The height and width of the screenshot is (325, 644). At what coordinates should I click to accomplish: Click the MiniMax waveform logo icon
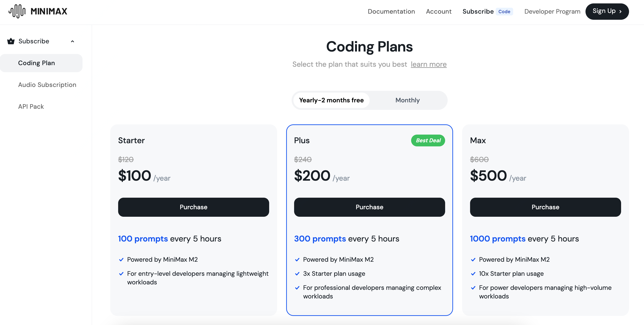click(17, 11)
